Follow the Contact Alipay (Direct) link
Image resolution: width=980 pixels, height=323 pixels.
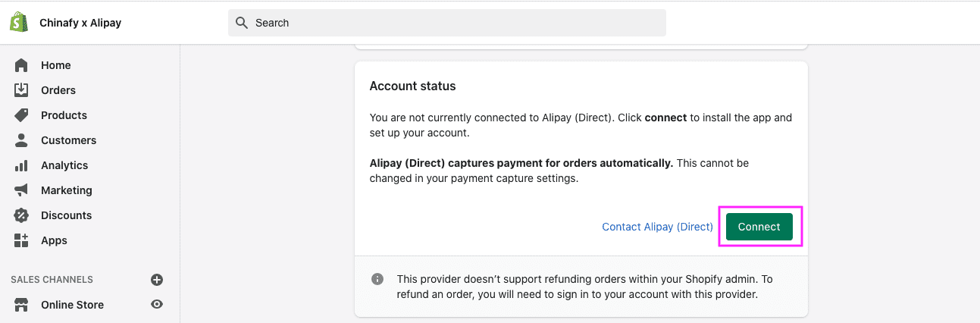pyautogui.click(x=657, y=227)
